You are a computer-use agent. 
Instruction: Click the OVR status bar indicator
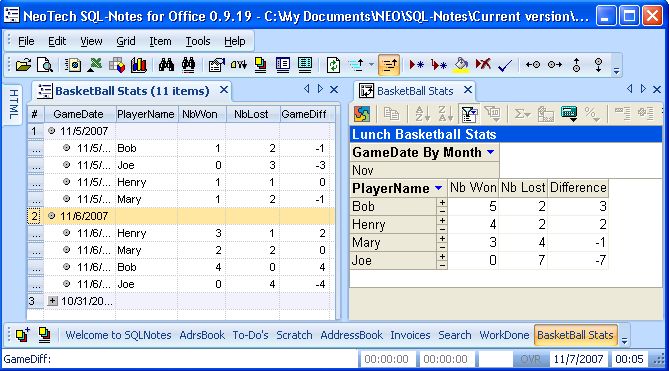click(530, 359)
